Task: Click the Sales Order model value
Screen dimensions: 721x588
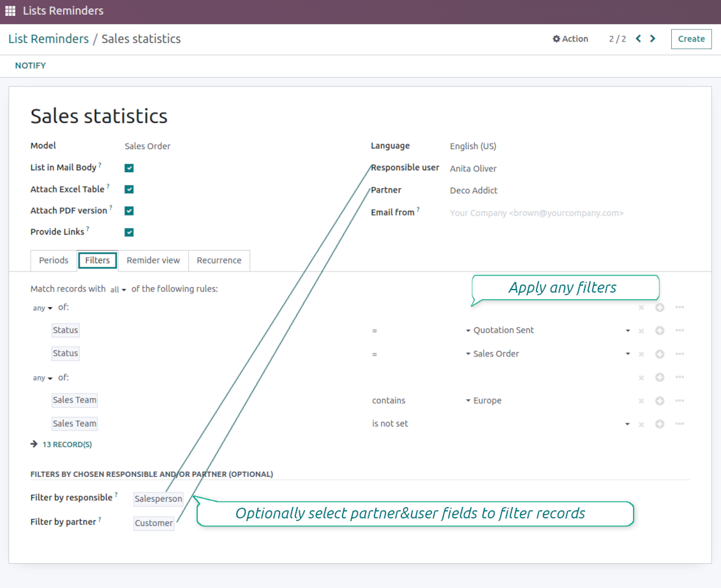Action: point(147,146)
